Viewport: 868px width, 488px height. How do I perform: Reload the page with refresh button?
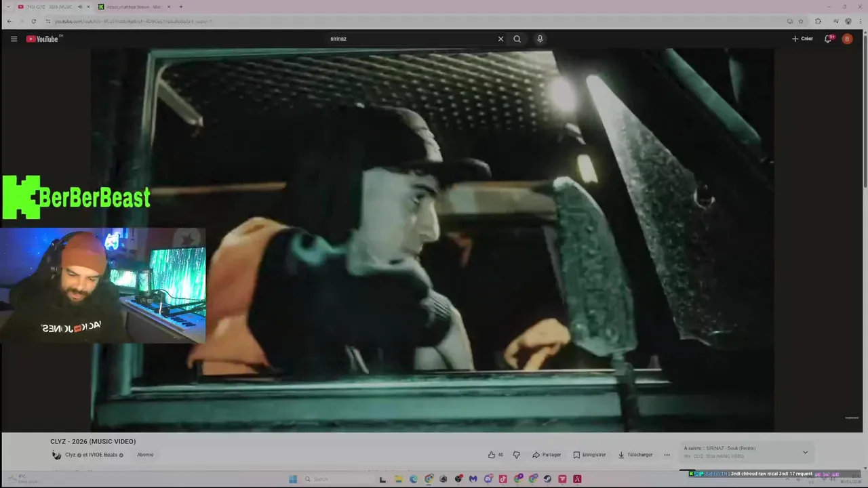33,21
